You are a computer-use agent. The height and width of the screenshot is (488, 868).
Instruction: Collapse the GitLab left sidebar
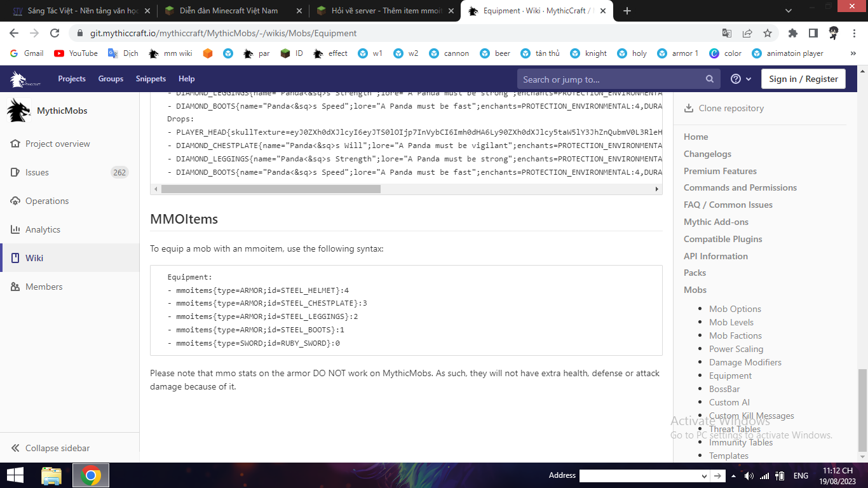click(x=51, y=448)
